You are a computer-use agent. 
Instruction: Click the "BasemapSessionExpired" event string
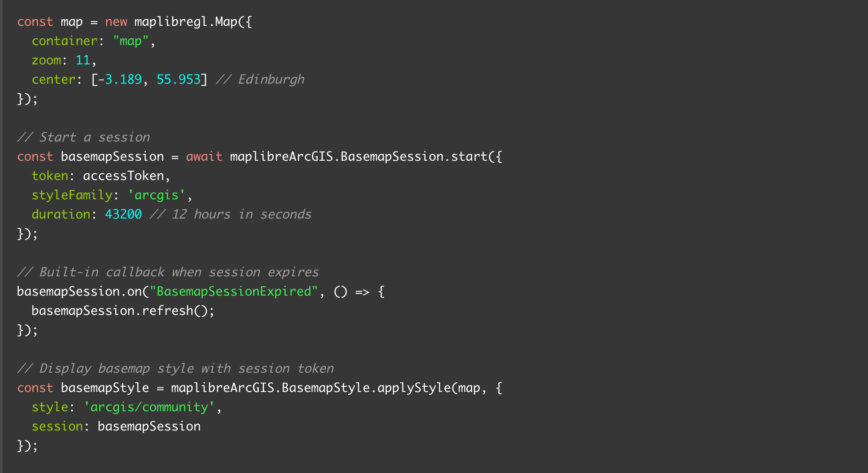coord(234,292)
